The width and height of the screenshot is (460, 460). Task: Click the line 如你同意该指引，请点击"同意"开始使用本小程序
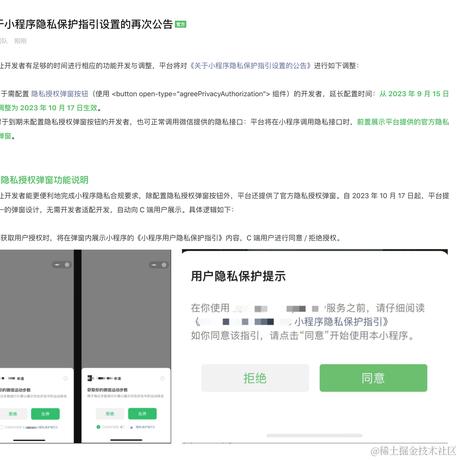303,335
